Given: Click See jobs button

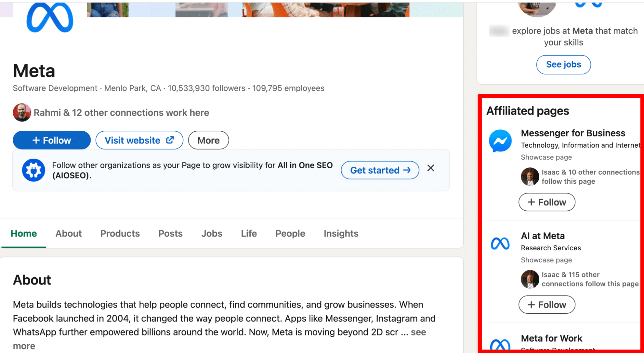Looking at the screenshot, I should point(563,65).
